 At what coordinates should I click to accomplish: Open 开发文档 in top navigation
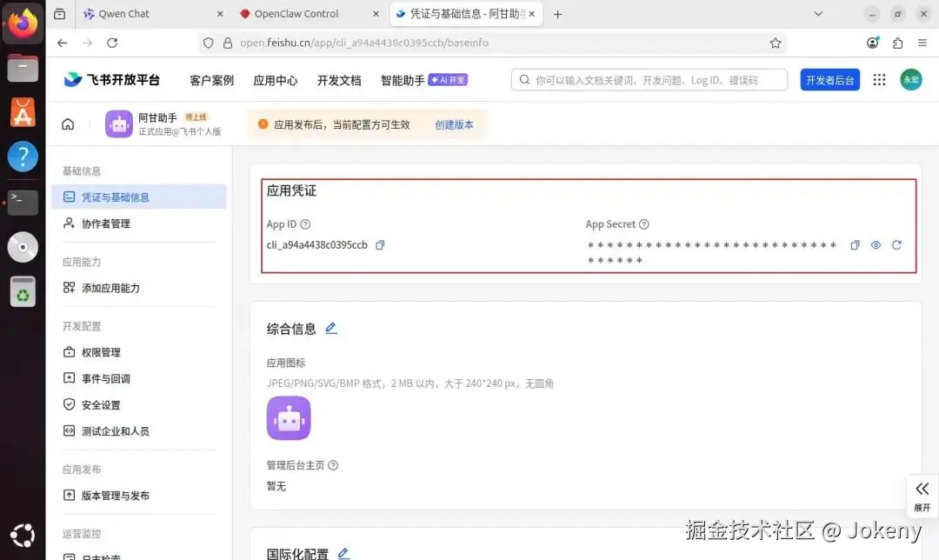tap(339, 80)
